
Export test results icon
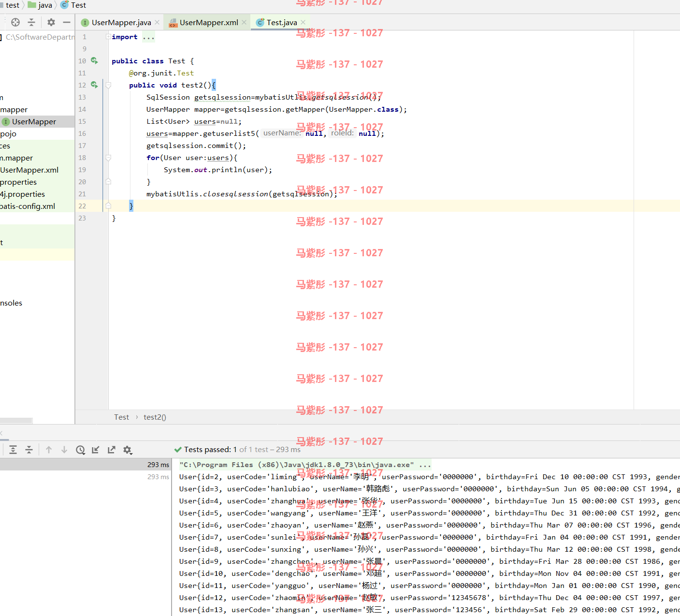pos(112,450)
